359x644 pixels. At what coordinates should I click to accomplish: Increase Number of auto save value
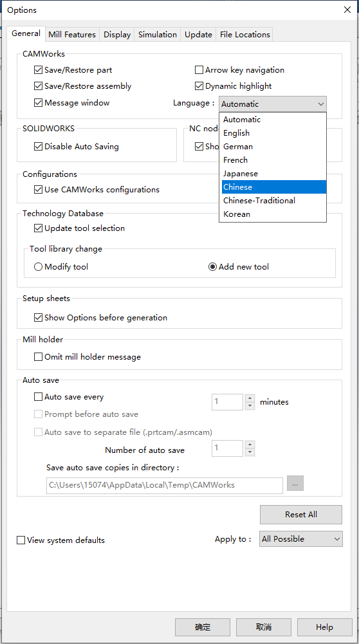(250, 445)
